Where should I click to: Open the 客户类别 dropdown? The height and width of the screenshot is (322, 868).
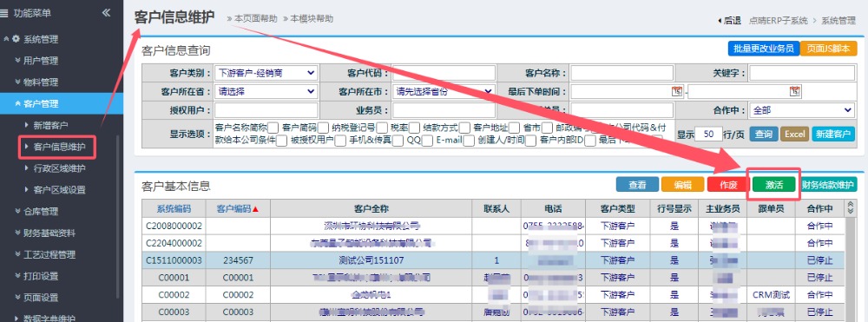(x=266, y=73)
